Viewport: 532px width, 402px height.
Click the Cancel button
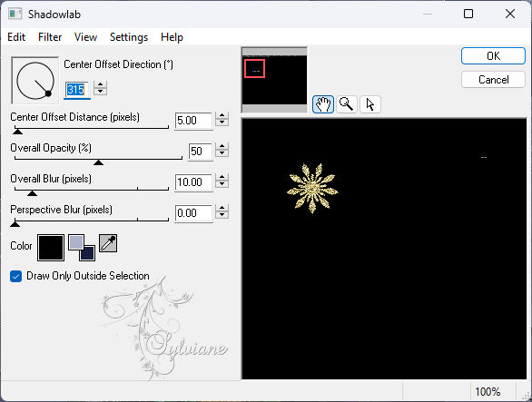pyautogui.click(x=493, y=80)
